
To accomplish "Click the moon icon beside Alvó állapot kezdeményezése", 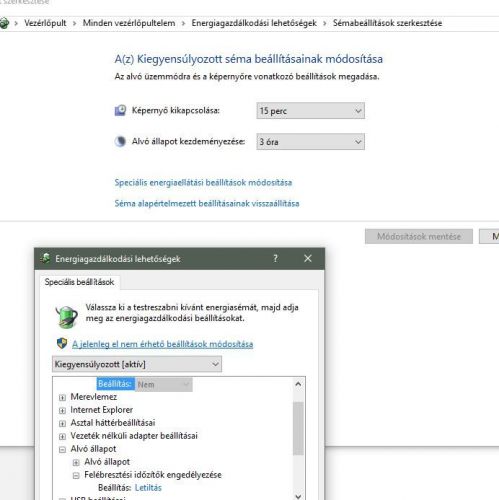I will [120, 142].
